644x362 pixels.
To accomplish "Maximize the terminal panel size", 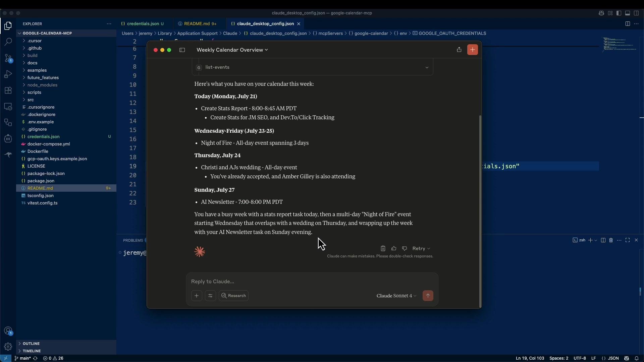I will 628,240.
